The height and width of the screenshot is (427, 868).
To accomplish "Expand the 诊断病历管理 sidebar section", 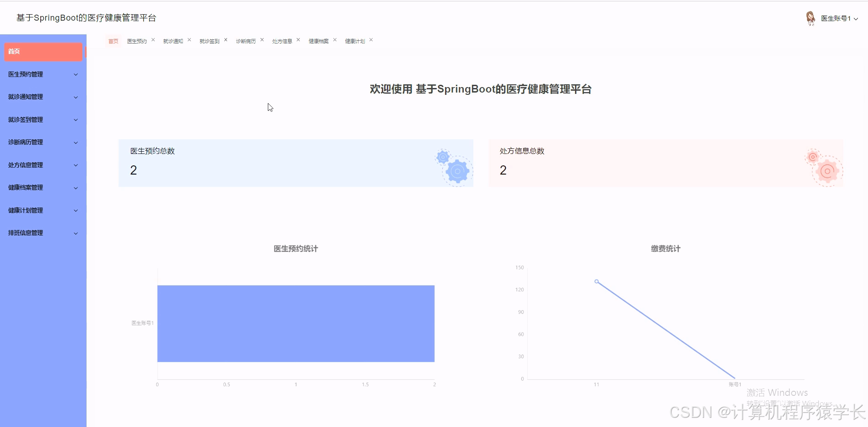I will tap(43, 142).
